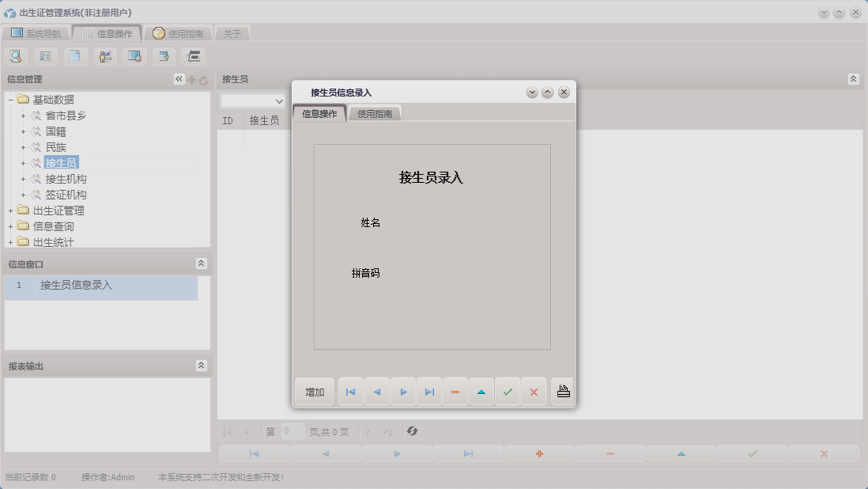This screenshot has height=489, width=868.
Task: Select the export data toolbar icon
Action: tap(164, 55)
